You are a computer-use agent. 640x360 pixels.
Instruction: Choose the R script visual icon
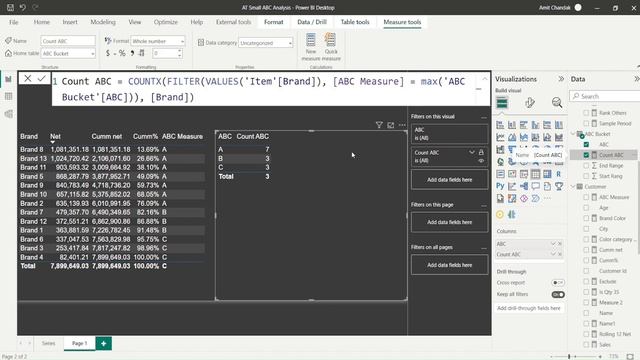pyautogui.click(x=559, y=174)
